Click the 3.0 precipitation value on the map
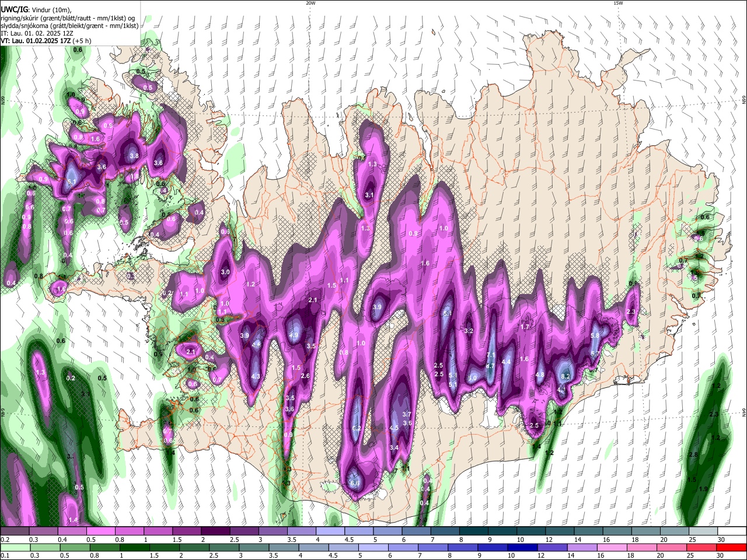This screenshot has width=747, height=560. pyautogui.click(x=225, y=272)
